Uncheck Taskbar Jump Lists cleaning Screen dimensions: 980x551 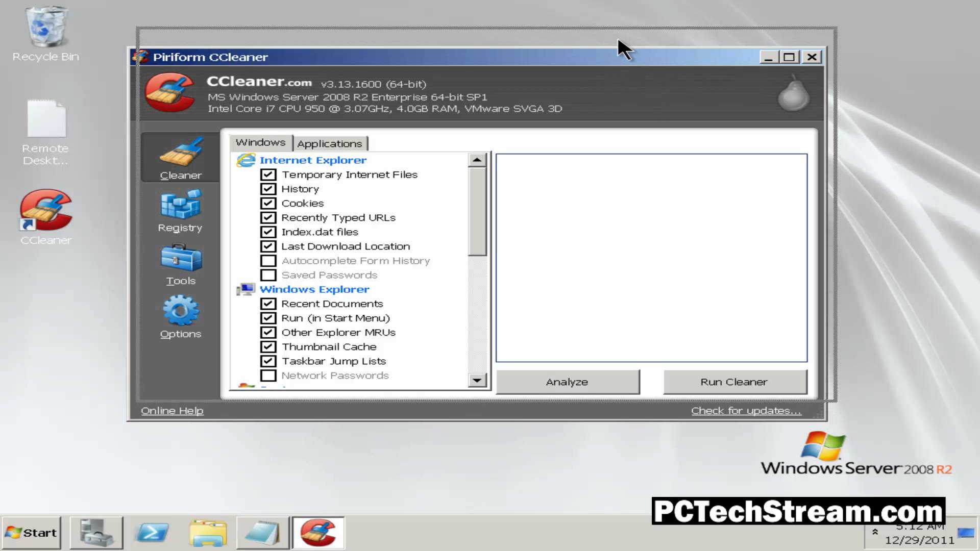tap(268, 361)
